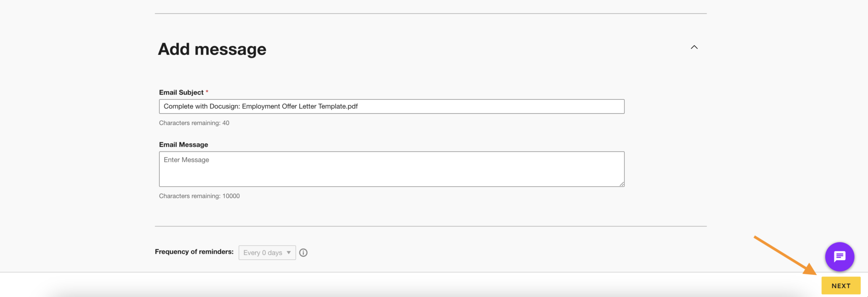Image resolution: width=868 pixels, height=297 pixels.
Task: Click the collapse chevron beside Add message
Action: click(x=694, y=47)
